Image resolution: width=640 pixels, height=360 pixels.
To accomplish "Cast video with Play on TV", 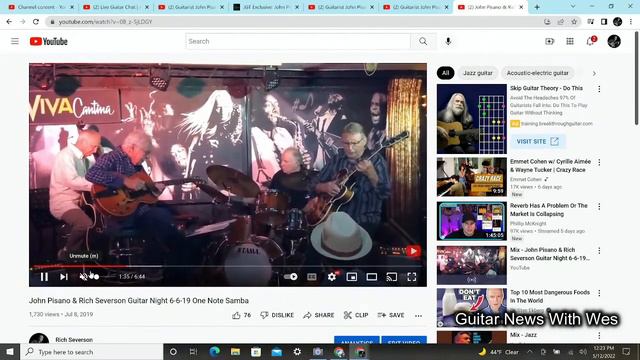I will click(391, 277).
